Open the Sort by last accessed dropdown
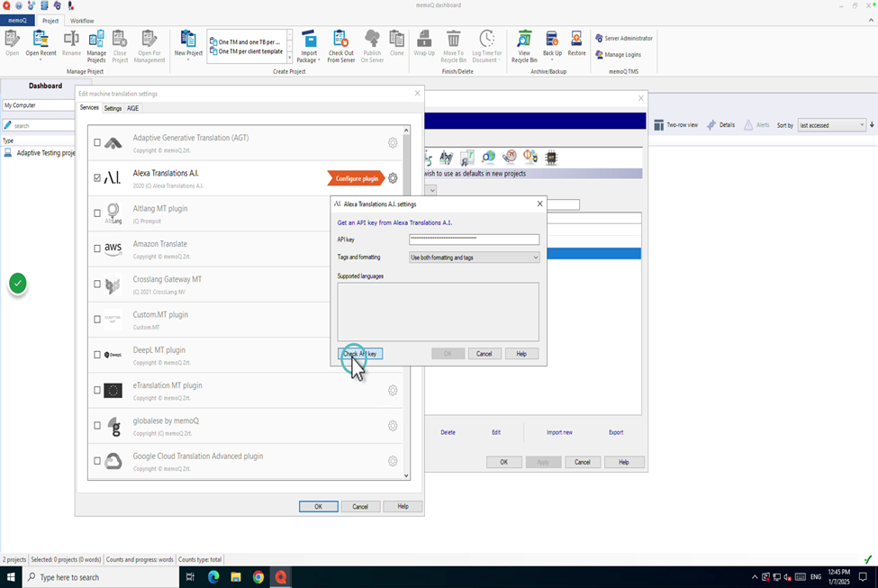This screenshot has width=878, height=588. pos(832,125)
